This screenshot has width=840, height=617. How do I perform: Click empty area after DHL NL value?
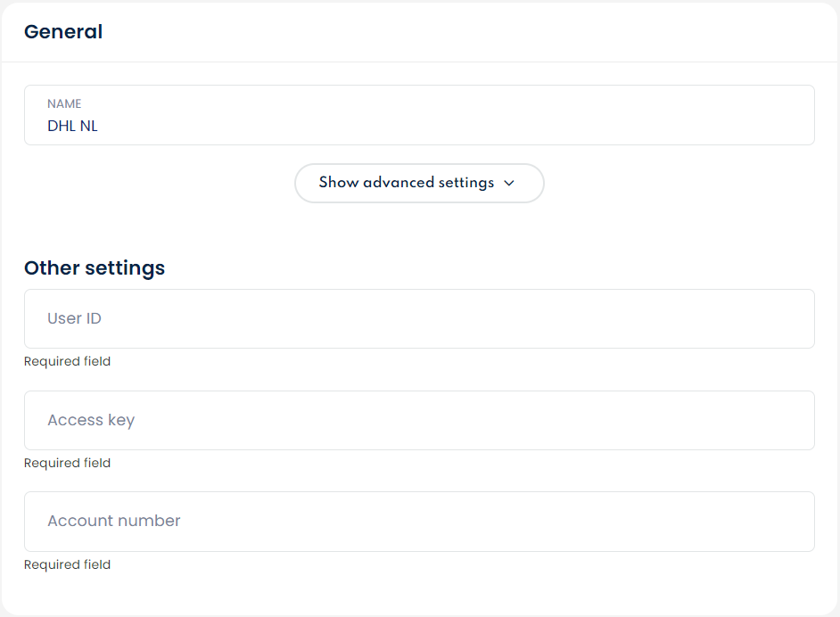point(446,127)
